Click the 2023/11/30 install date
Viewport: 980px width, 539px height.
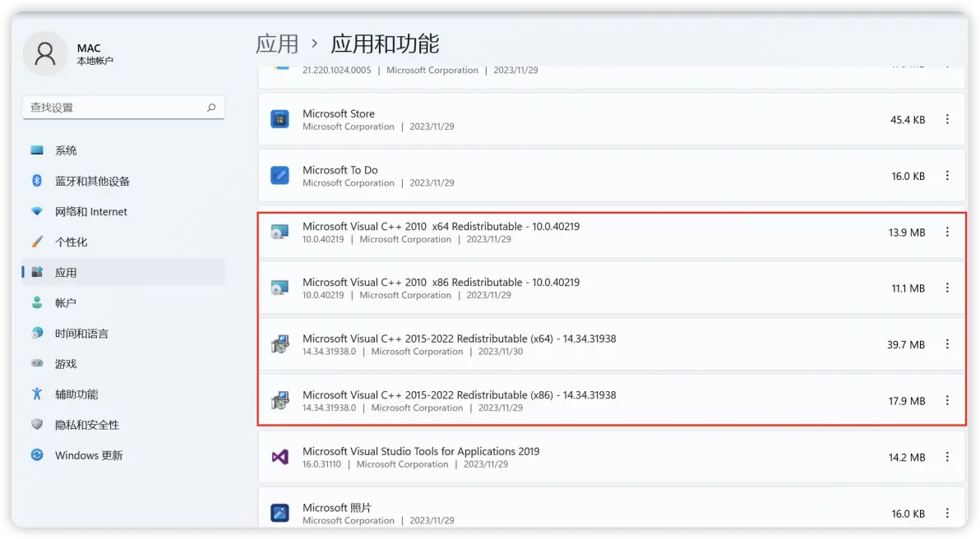tap(501, 352)
